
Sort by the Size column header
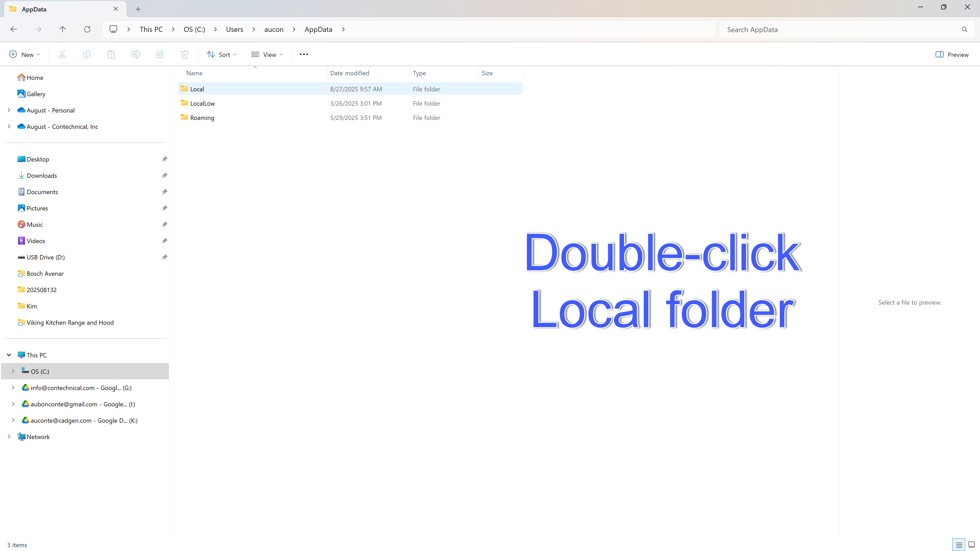coord(501,73)
